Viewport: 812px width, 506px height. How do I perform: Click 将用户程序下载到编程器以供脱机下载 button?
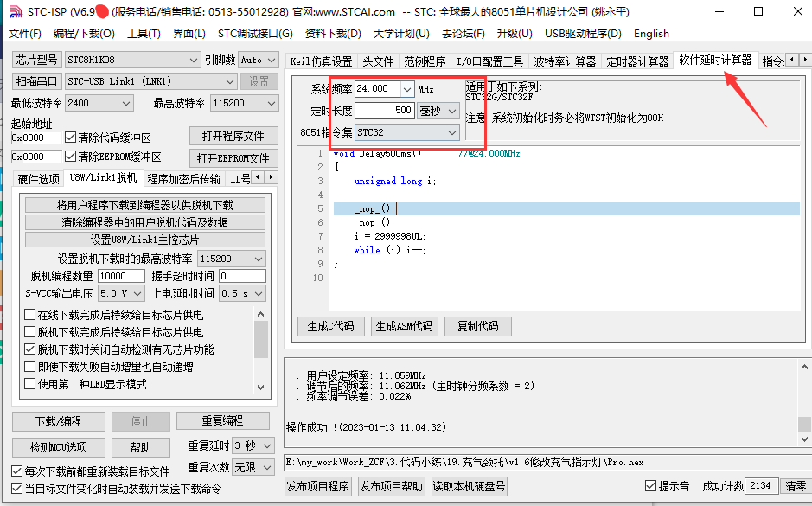pos(145,205)
